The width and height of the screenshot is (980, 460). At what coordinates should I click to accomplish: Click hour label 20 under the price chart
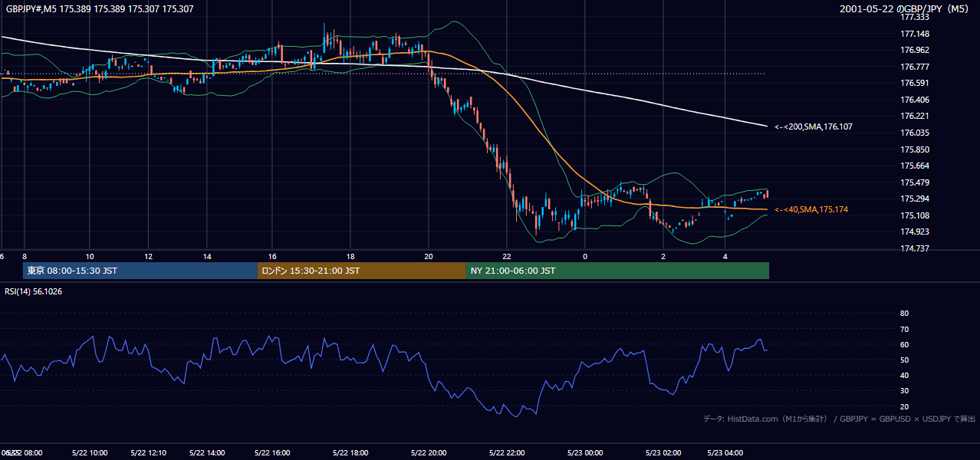tap(429, 257)
